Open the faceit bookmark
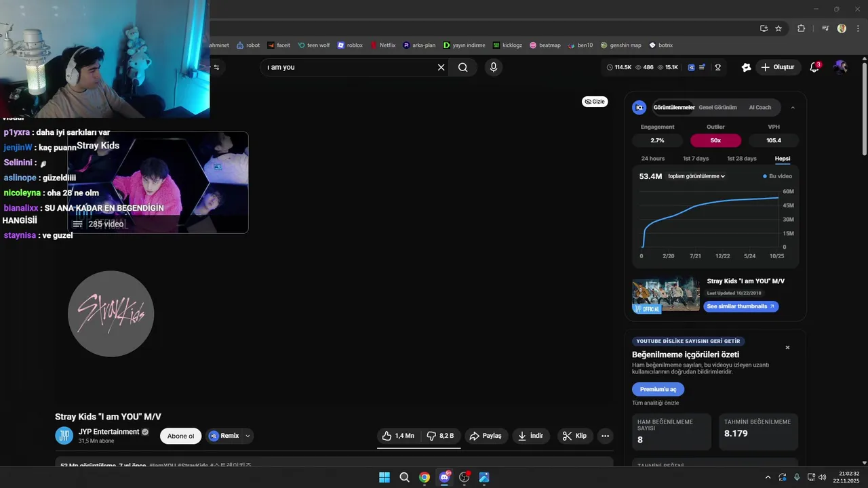 (x=279, y=45)
